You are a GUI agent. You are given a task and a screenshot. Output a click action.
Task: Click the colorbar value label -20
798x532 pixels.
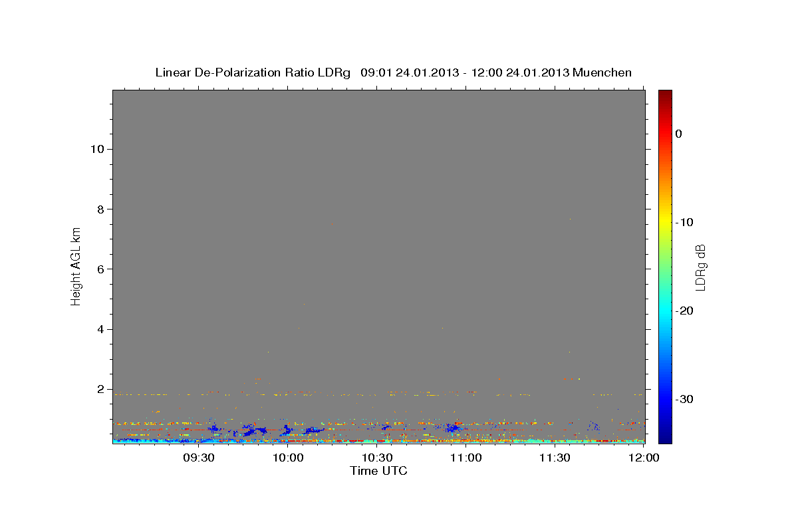[685, 311]
